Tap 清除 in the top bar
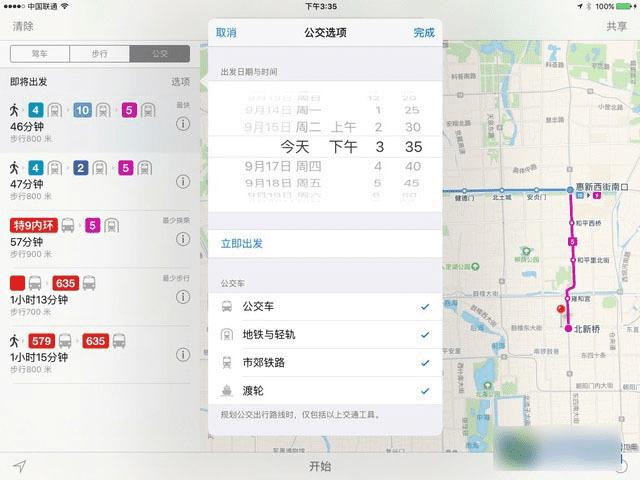Viewport: 640px width, 480px height. click(x=23, y=26)
